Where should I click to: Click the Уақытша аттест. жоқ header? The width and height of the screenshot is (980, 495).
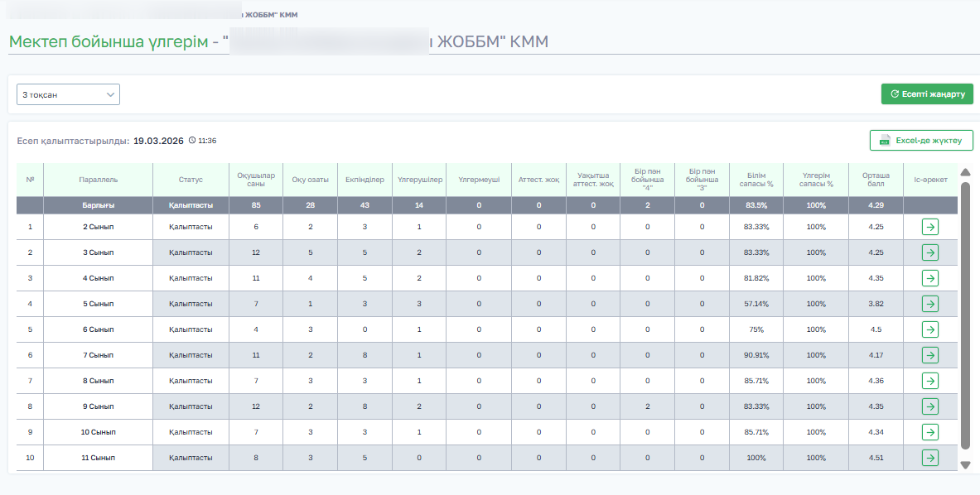(593, 180)
